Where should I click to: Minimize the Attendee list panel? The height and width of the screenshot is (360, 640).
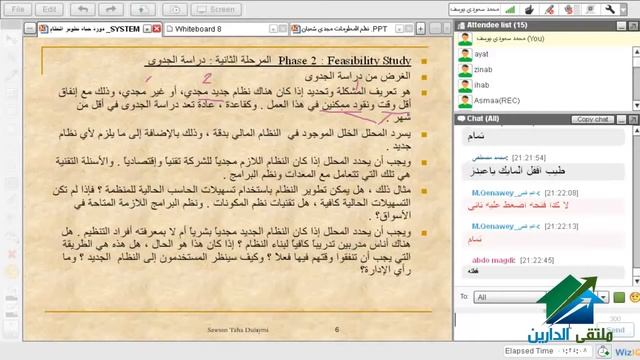click(x=621, y=26)
